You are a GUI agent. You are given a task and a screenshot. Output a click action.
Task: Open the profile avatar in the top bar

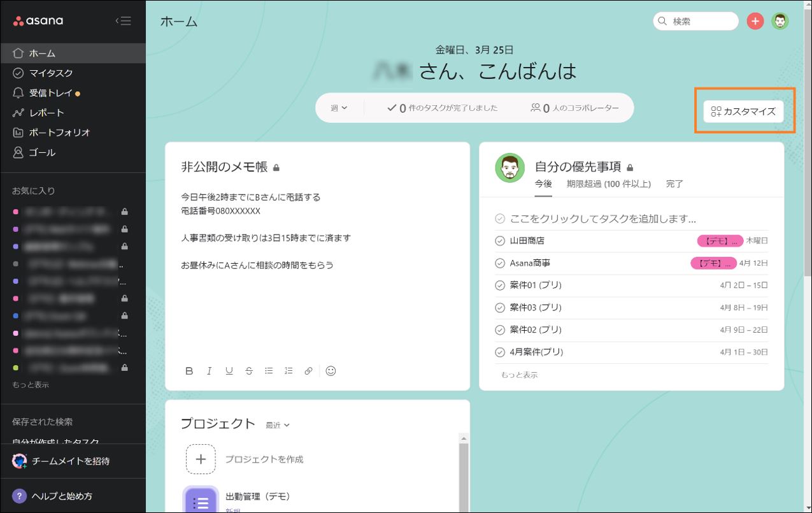point(780,21)
